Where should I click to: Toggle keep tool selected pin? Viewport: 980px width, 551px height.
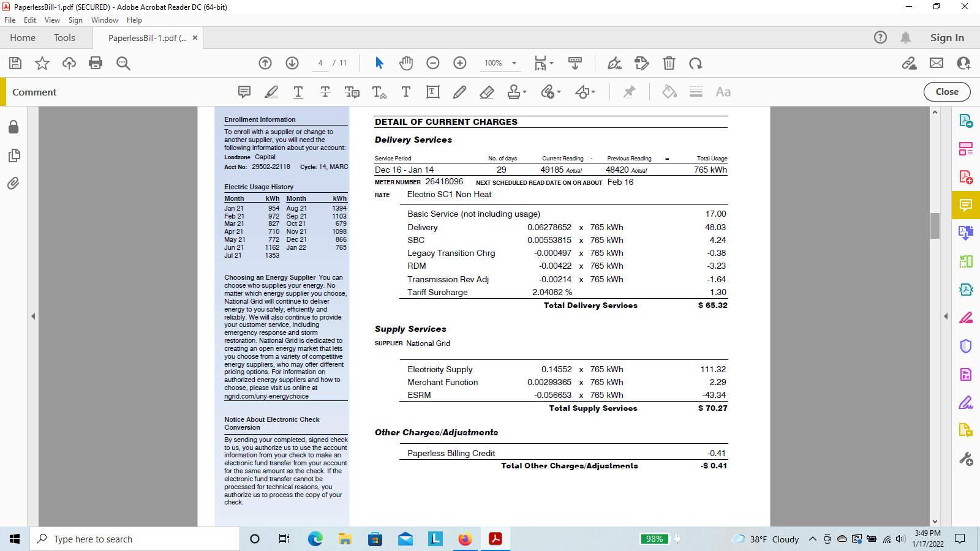(x=629, y=92)
